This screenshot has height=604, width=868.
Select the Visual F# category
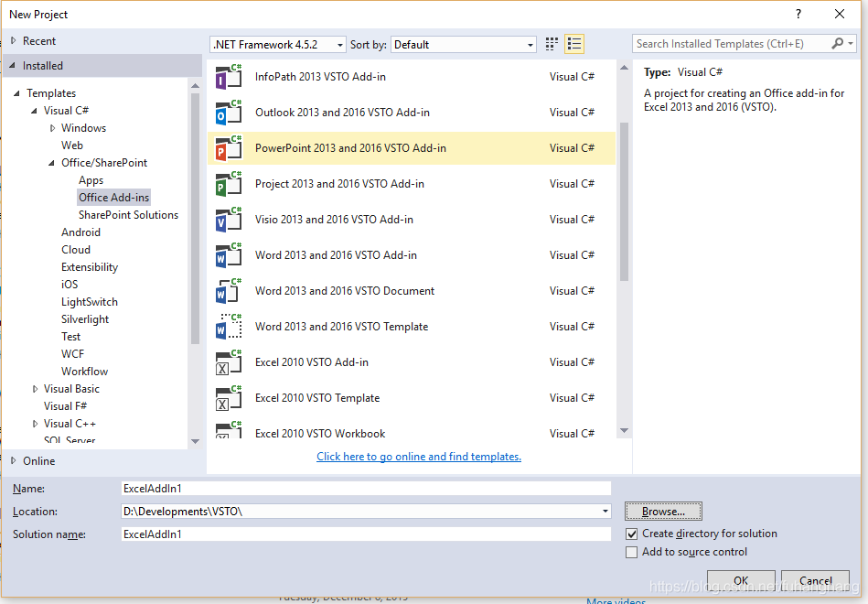pyautogui.click(x=65, y=406)
